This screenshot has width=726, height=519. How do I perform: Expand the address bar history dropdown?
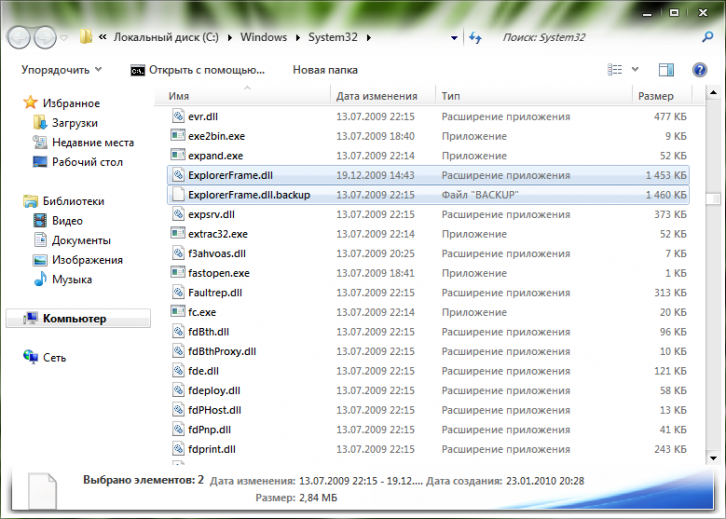coord(455,38)
